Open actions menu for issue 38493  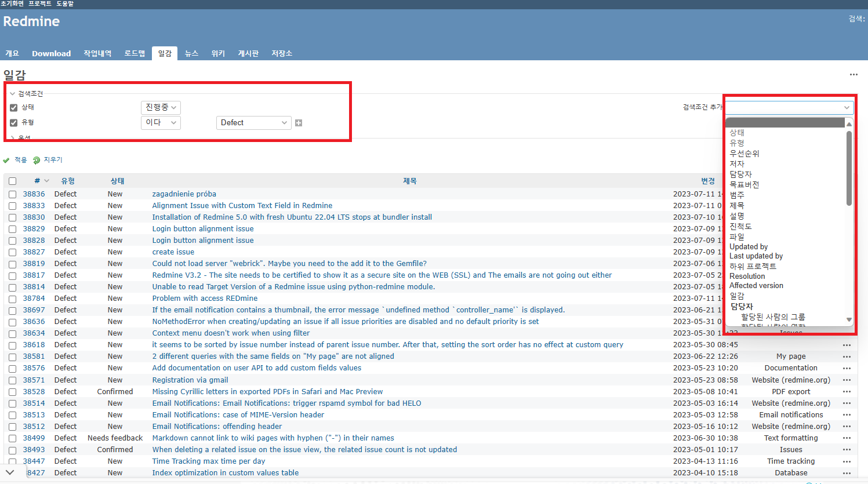pyautogui.click(x=847, y=450)
